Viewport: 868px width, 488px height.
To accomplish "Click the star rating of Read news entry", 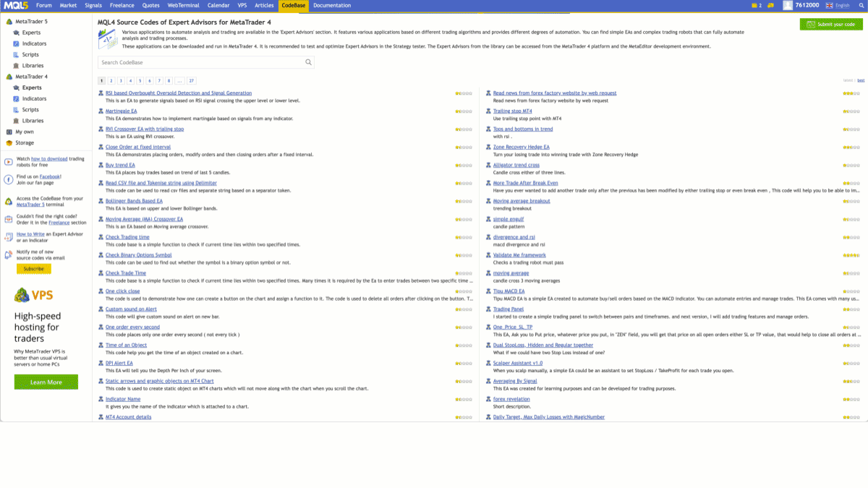I will pos(851,93).
